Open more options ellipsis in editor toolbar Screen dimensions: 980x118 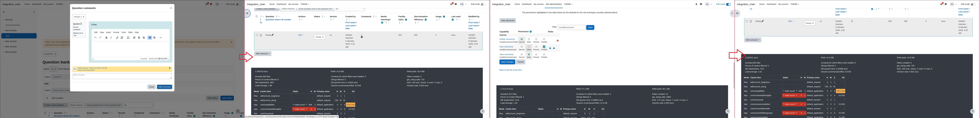(x=161, y=38)
